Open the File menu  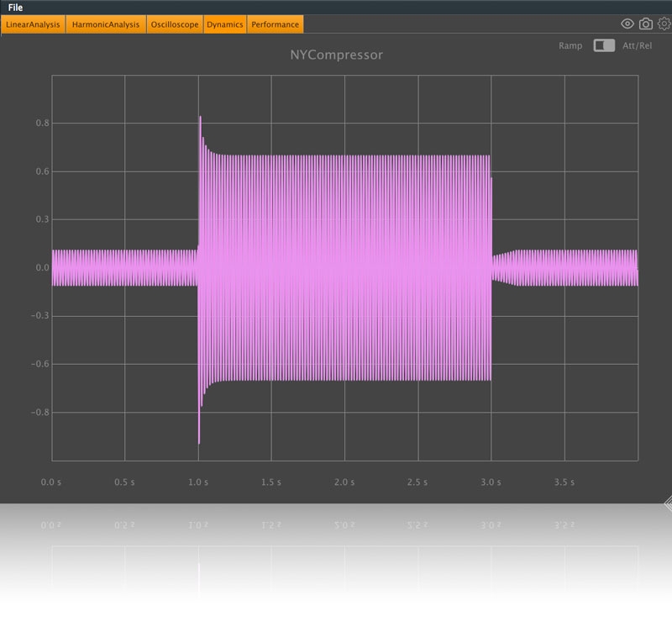[x=15, y=8]
